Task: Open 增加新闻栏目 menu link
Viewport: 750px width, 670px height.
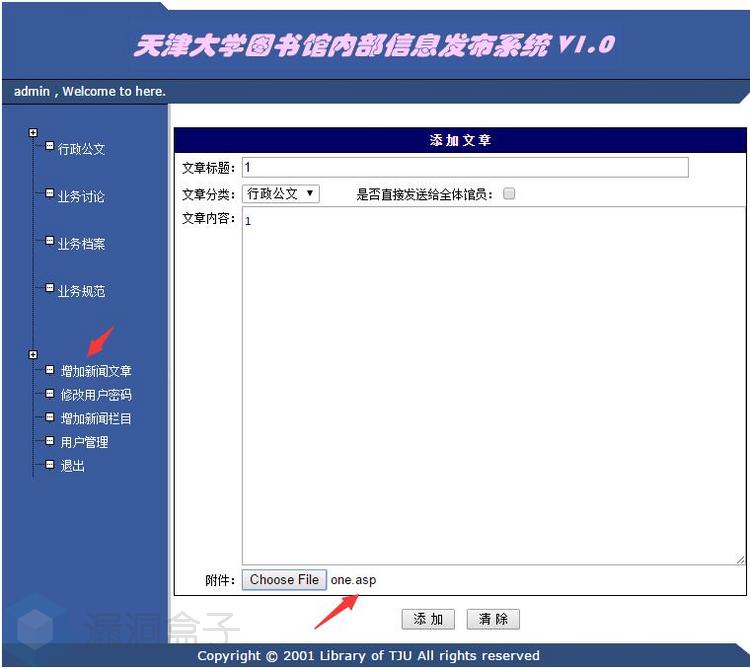Action: 96,419
